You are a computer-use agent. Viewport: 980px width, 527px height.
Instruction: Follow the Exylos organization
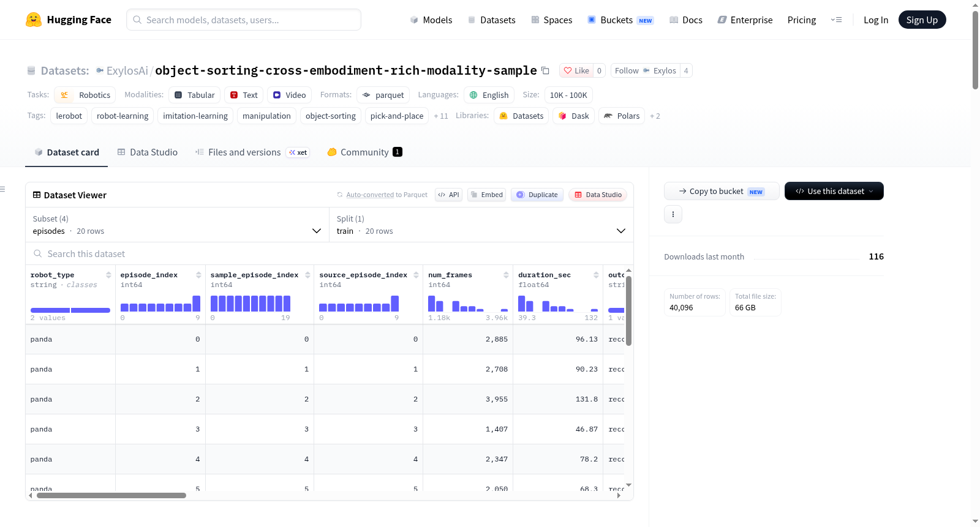pos(645,70)
